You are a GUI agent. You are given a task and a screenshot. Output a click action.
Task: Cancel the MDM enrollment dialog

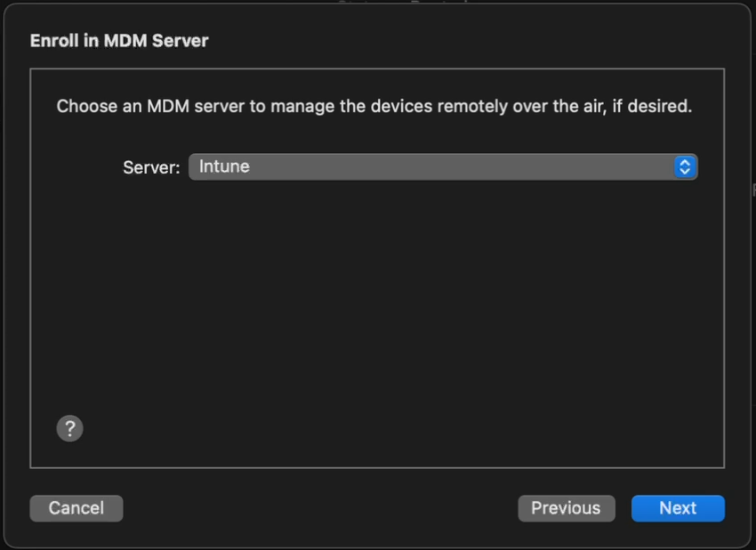point(76,508)
